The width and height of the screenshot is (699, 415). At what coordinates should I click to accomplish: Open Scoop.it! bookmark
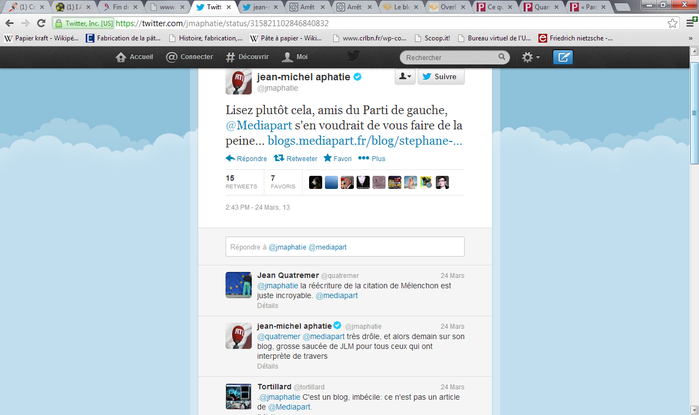(432, 38)
